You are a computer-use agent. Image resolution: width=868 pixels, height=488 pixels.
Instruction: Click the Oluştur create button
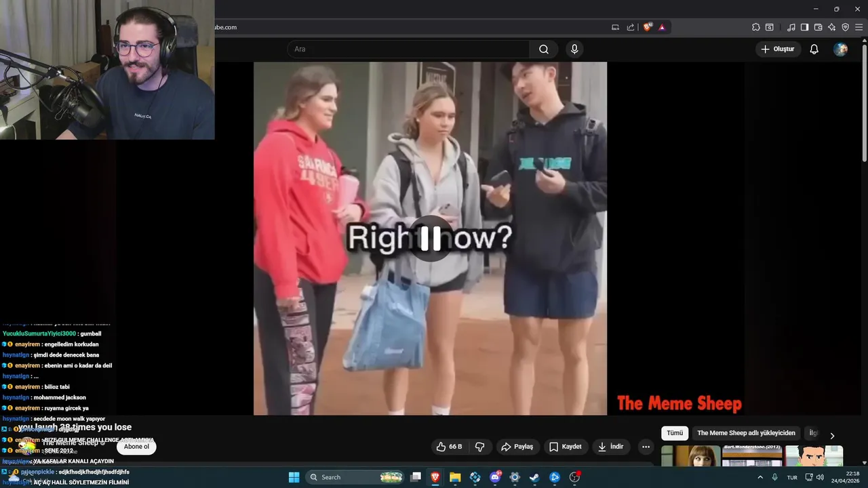(x=778, y=49)
